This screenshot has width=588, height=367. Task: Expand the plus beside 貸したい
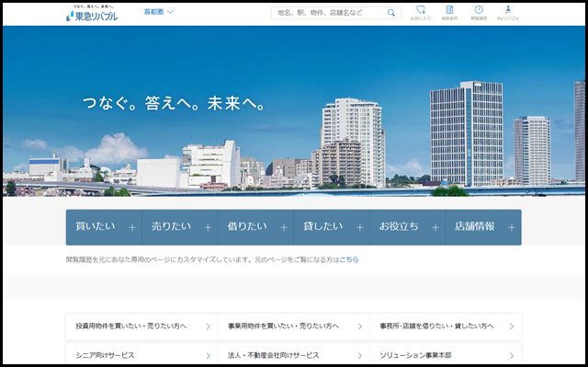[359, 227]
